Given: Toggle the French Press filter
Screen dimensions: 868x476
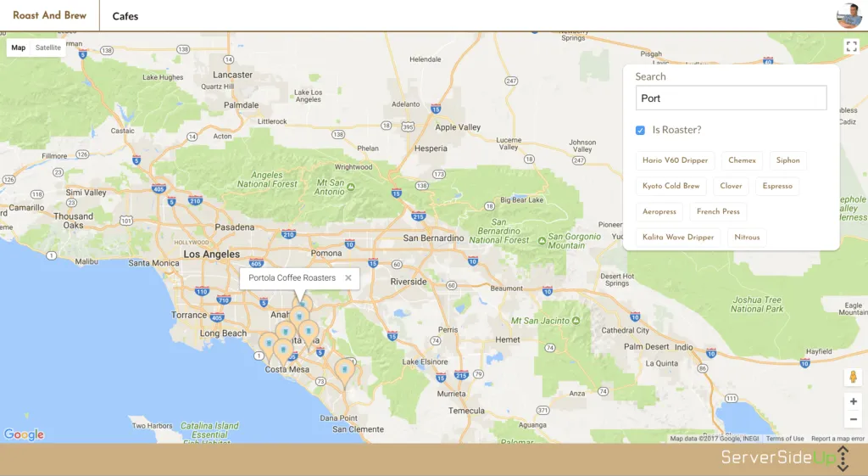Looking at the screenshot, I should pos(718,211).
